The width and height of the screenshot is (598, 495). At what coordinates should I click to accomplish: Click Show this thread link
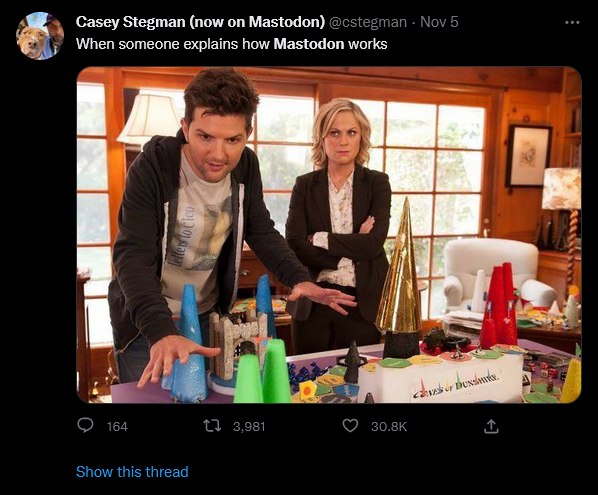(132, 472)
